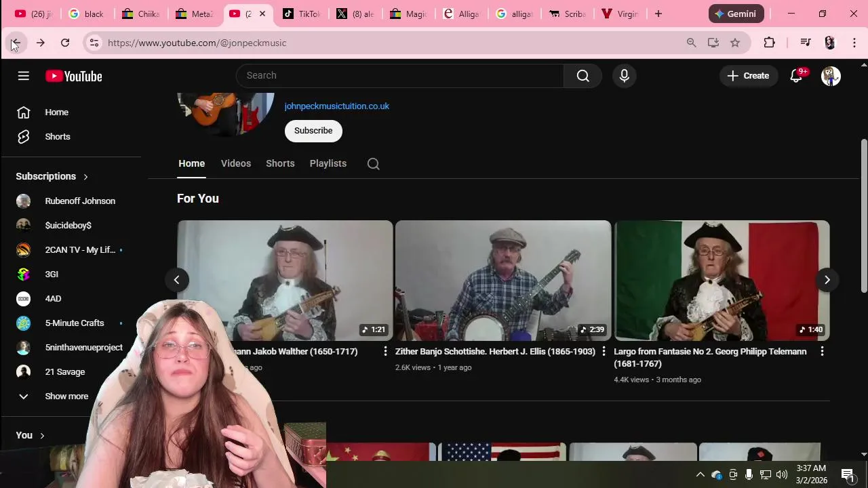Subscribe to the channel
Image resolution: width=868 pixels, height=488 pixels.
(x=313, y=131)
